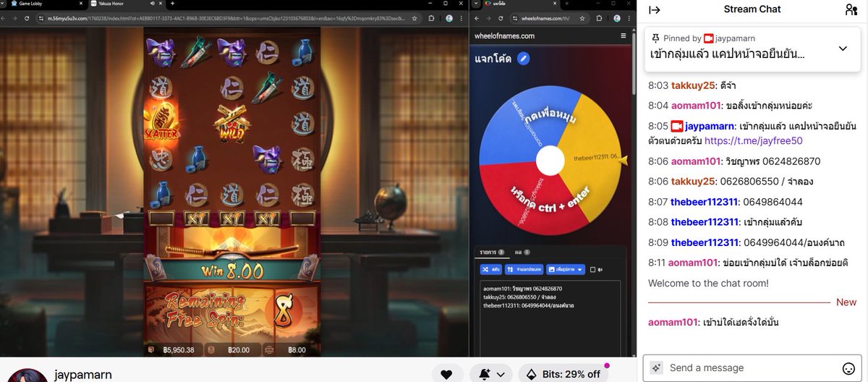Open the tab search dropdown in wheelofnames browser

476,4
